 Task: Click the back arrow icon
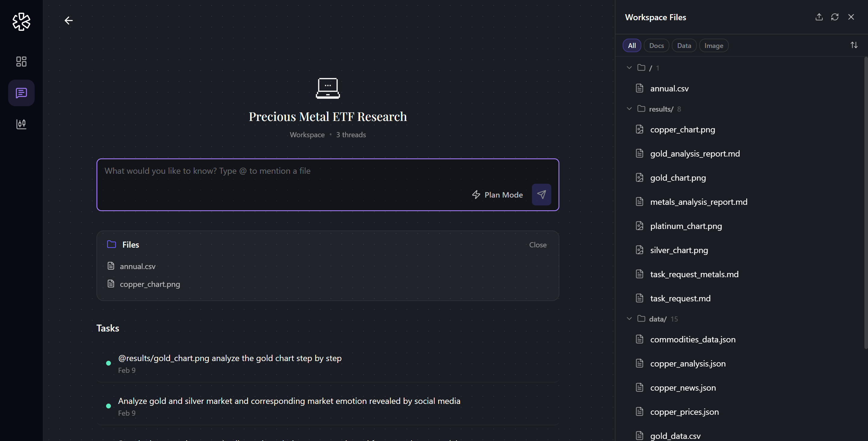(x=68, y=21)
